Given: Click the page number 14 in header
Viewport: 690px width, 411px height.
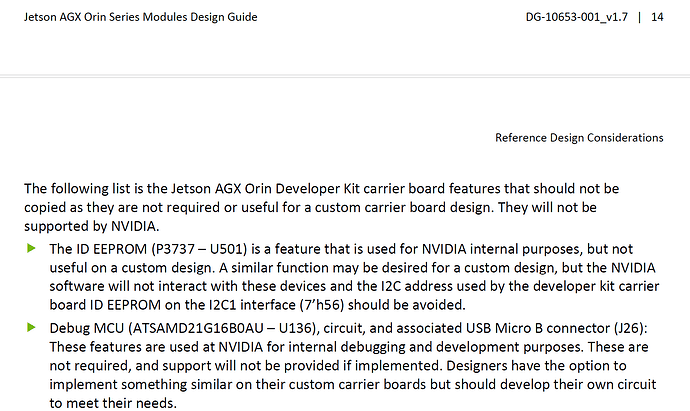Looking at the screenshot, I should (x=657, y=17).
